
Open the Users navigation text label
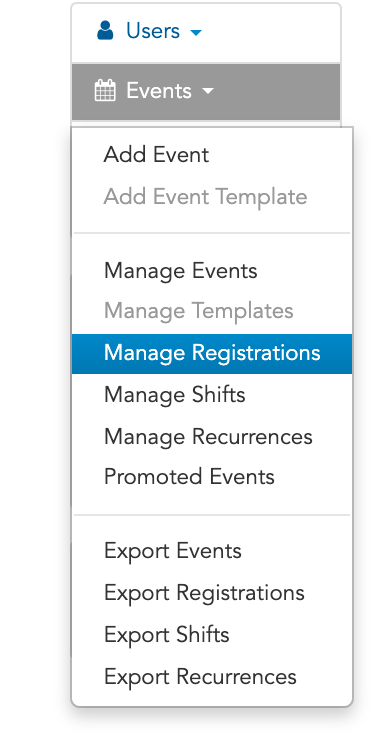153,31
